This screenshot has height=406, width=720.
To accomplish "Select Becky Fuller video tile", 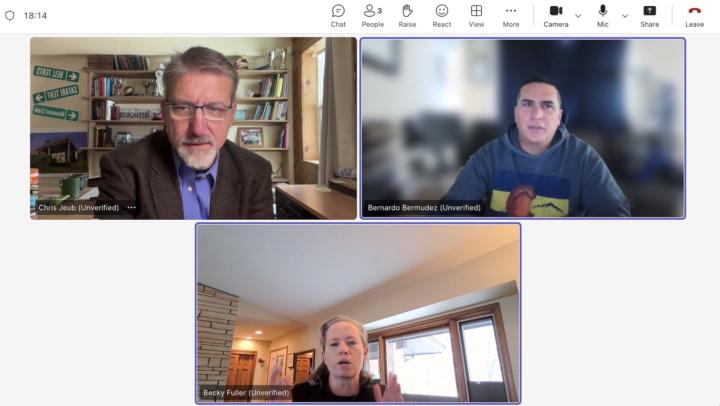I will [x=358, y=313].
